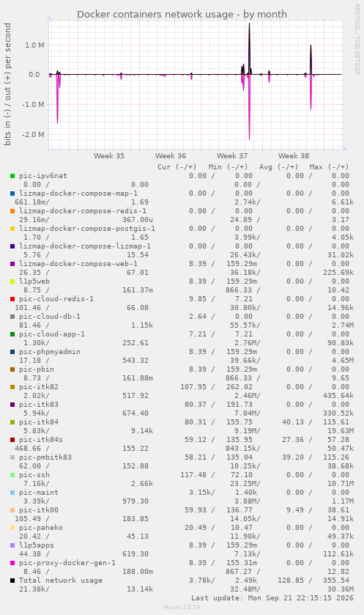The width and height of the screenshot is (364, 615).
Task: Click the graph title 'Docker containers network usage - by month'
Action: tap(182, 15)
